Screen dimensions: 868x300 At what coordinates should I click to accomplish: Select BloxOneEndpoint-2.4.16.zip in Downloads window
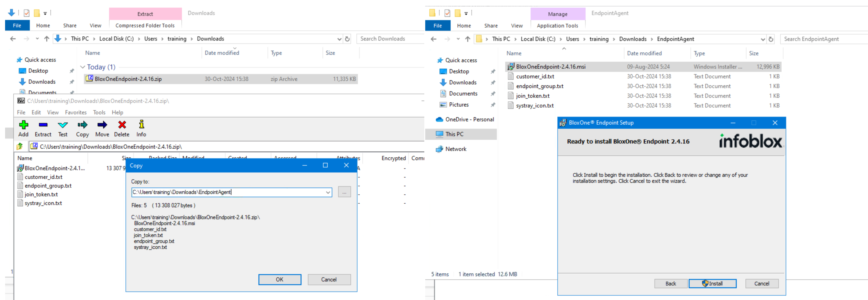pos(221,79)
